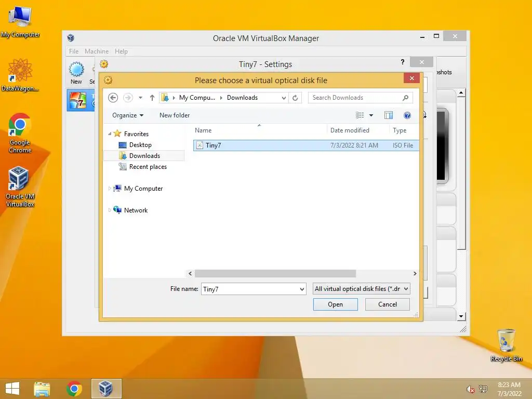Open Chrome from the taskbar

pos(74,389)
